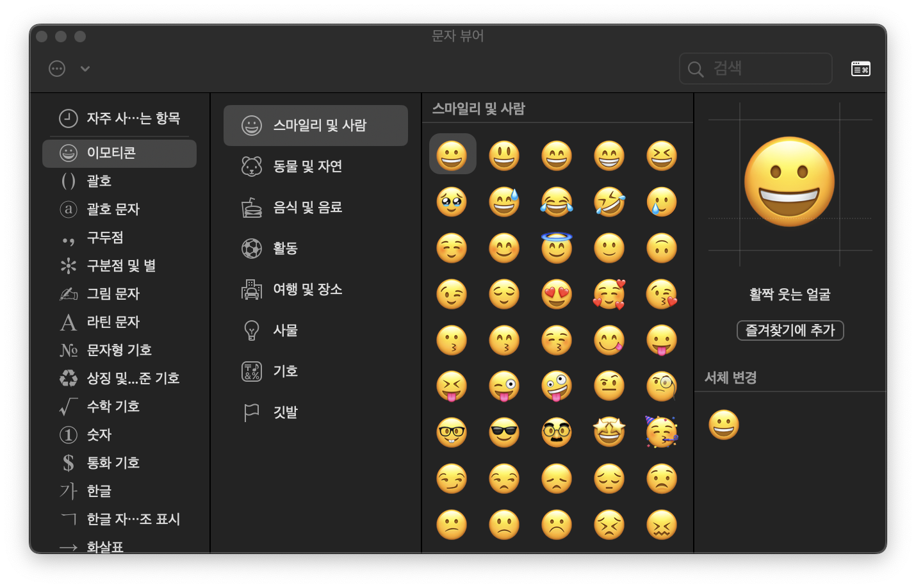Choose the face blowing a kiss emoji
The image size is (916, 588).
(x=662, y=294)
